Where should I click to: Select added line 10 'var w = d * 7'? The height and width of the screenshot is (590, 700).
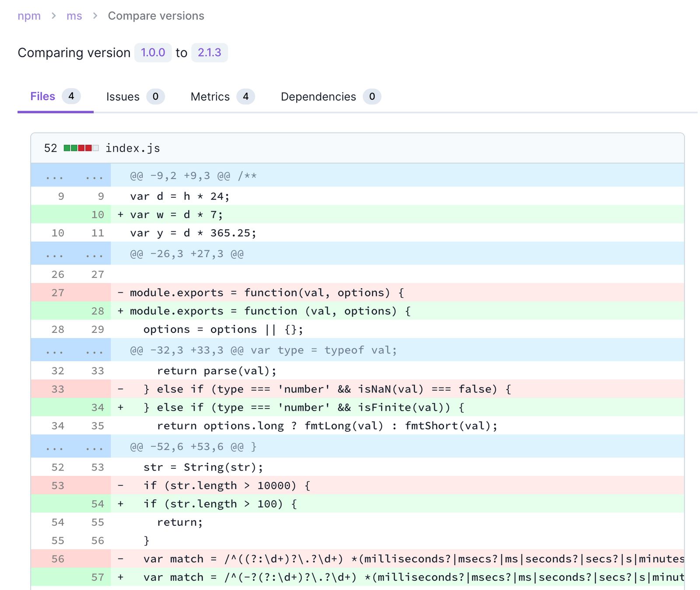[x=357, y=214]
